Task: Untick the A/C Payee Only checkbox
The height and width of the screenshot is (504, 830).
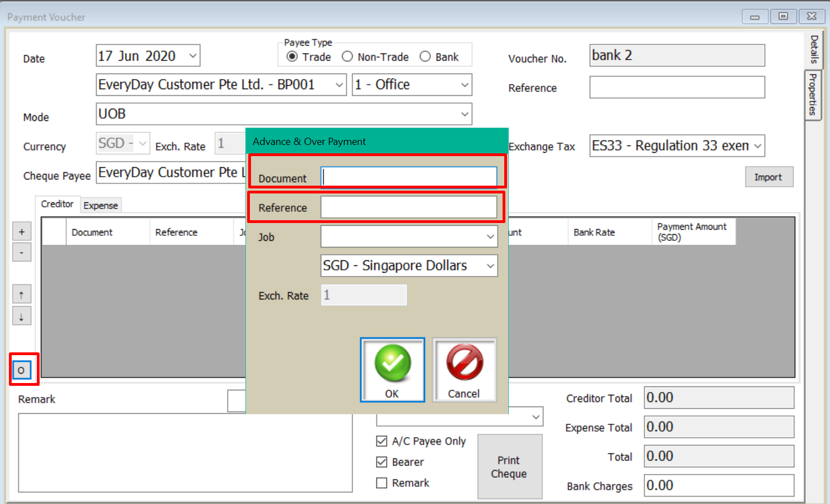Action: [x=382, y=441]
